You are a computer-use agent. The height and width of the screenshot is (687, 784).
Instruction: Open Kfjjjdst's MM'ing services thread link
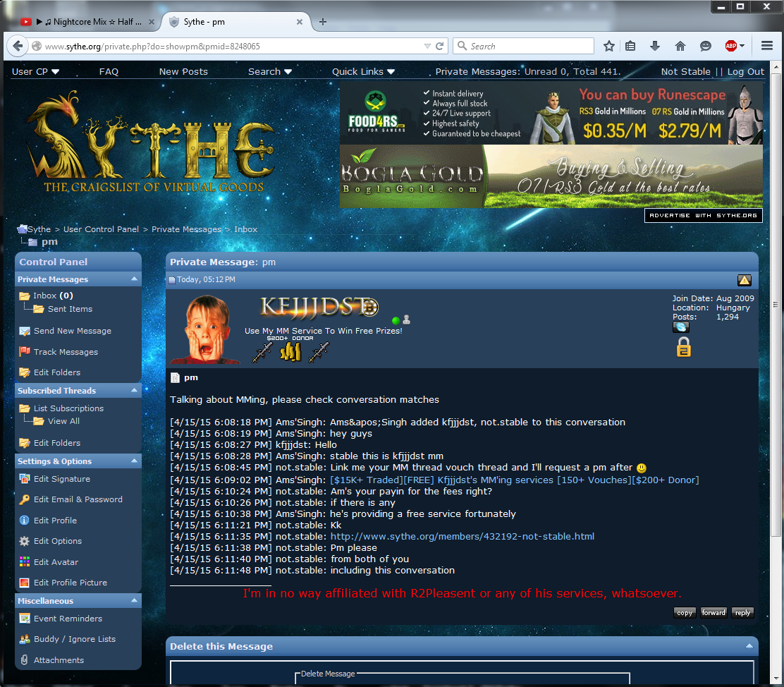tap(515, 480)
